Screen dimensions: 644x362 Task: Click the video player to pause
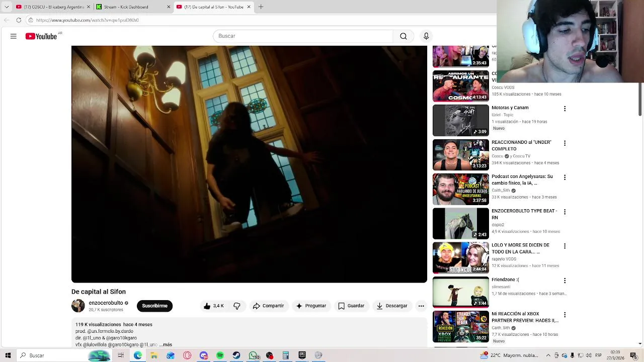[249, 164]
